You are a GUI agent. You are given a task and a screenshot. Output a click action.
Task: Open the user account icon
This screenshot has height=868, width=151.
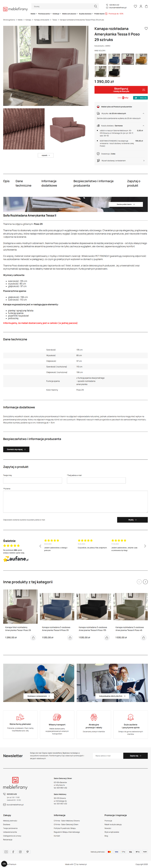(x=141, y=7)
